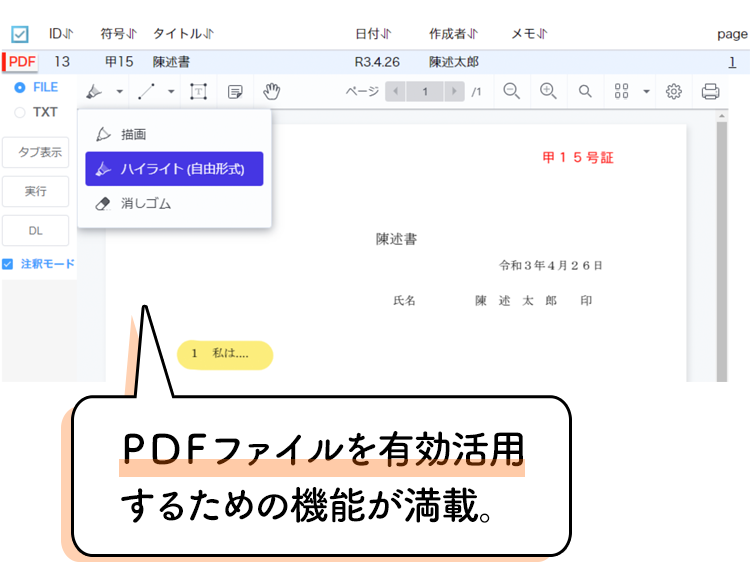Click the document viewer vertical scrollbar
This screenshot has height=585, width=750.
722,251
